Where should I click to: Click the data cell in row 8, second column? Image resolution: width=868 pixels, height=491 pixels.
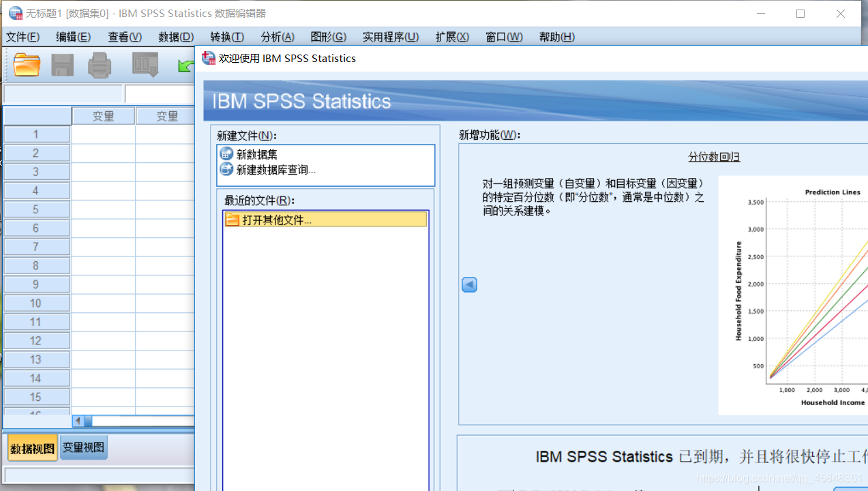click(x=166, y=265)
